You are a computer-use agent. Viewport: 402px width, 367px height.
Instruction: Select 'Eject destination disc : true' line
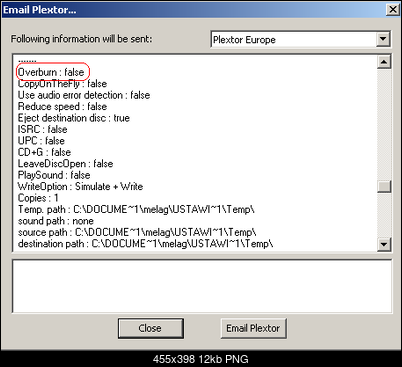pos(74,118)
